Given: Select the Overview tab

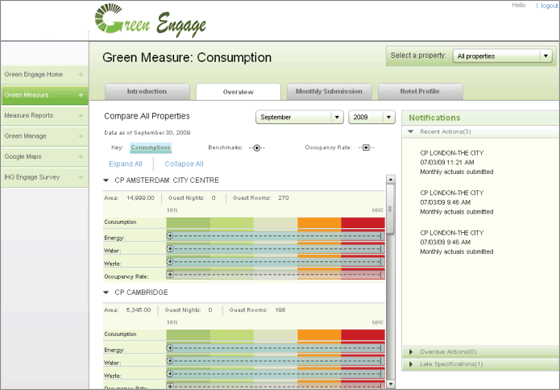Looking at the screenshot, I should click(238, 92).
